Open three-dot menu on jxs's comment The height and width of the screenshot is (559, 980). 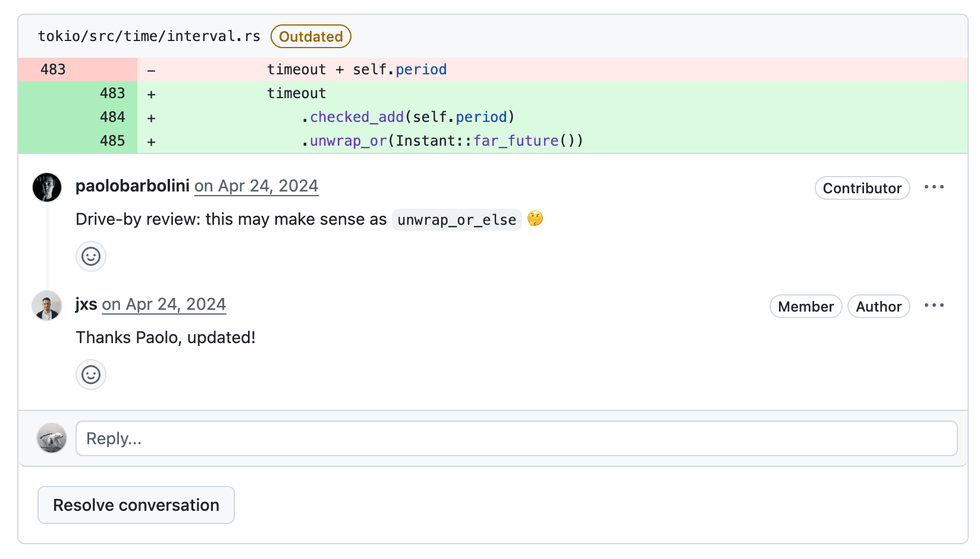(934, 306)
